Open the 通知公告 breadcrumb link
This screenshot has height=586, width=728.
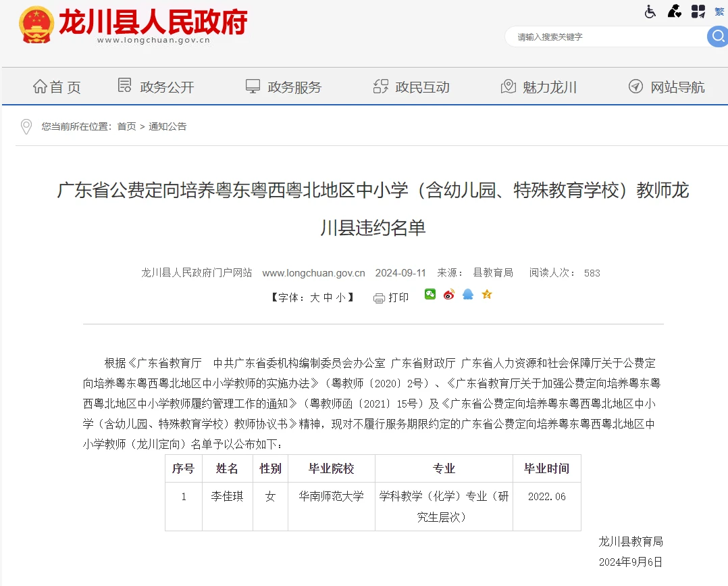pos(167,126)
